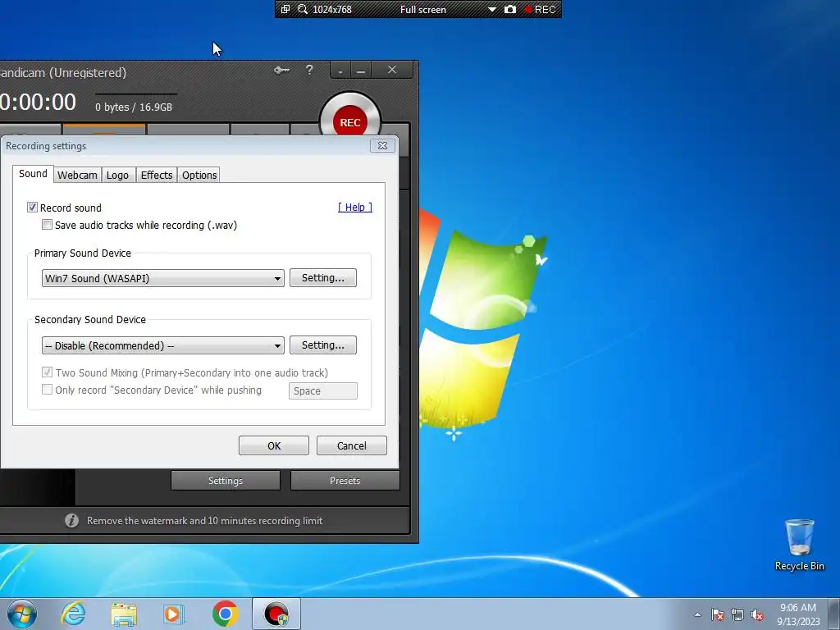Image resolution: width=840 pixels, height=630 pixels.
Task: Open the clock showing 9:06 AM
Action: pos(798,614)
